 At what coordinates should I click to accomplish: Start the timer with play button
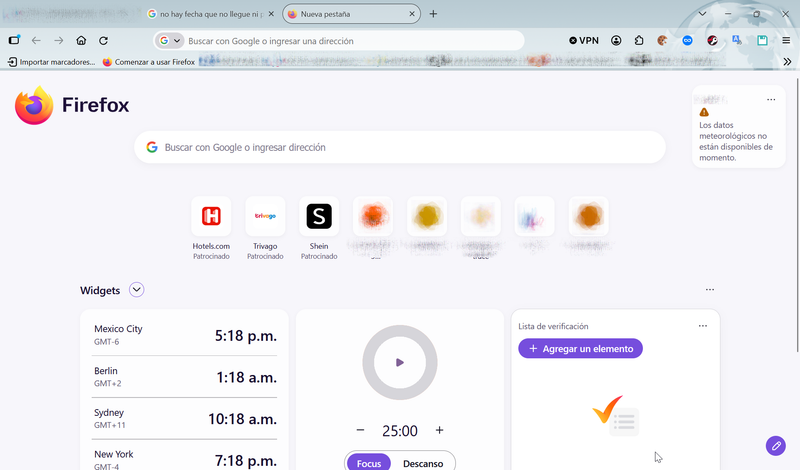click(x=400, y=363)
